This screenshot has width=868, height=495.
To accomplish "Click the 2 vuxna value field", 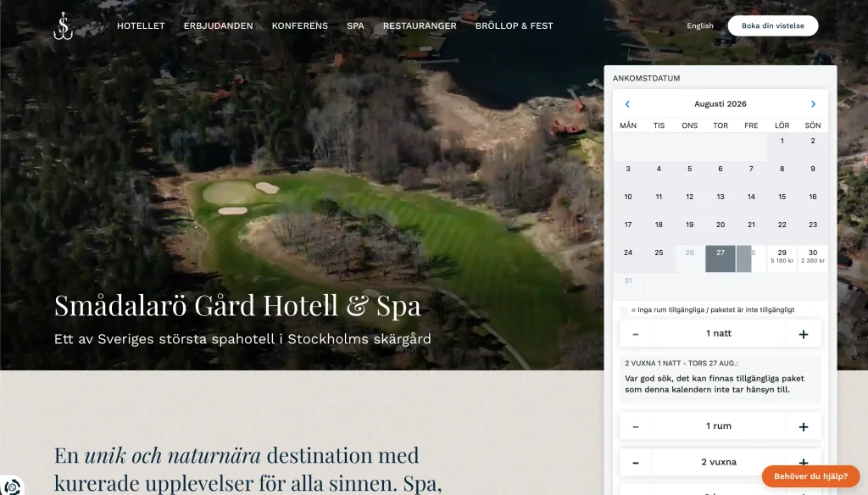I will [x=719, y=462].
